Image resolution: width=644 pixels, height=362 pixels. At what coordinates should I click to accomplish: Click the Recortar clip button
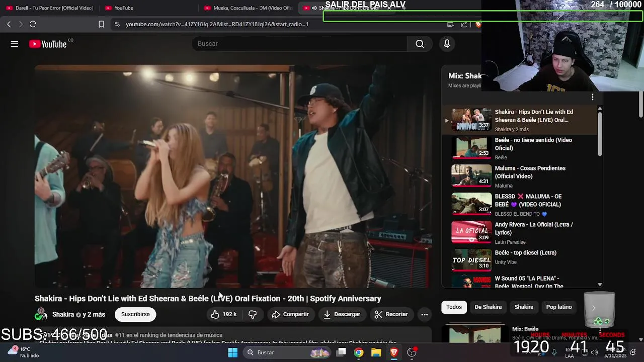click(391, 314)
